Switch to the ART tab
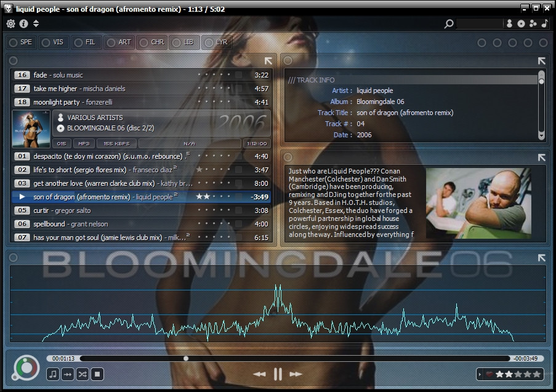 [119, 42]
